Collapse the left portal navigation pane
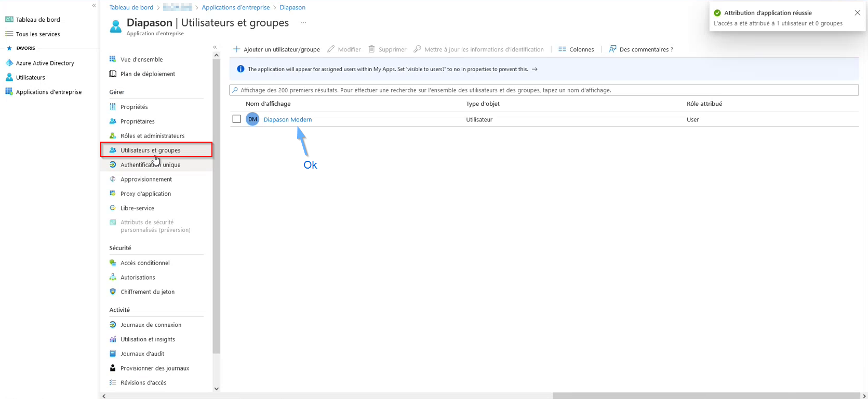The height and width of the screenshot is (399, 868). point(94,6)
